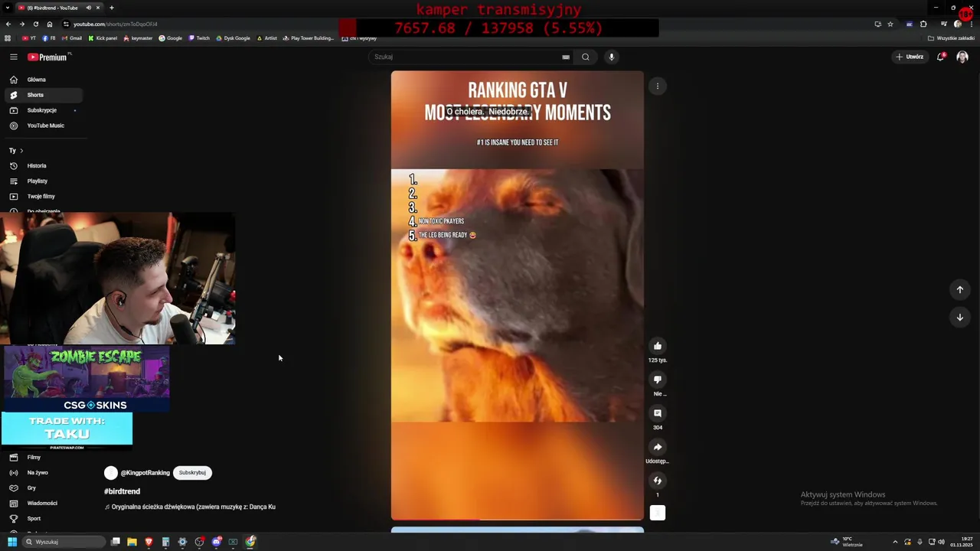Start voice search with microphone

[611, 57]
